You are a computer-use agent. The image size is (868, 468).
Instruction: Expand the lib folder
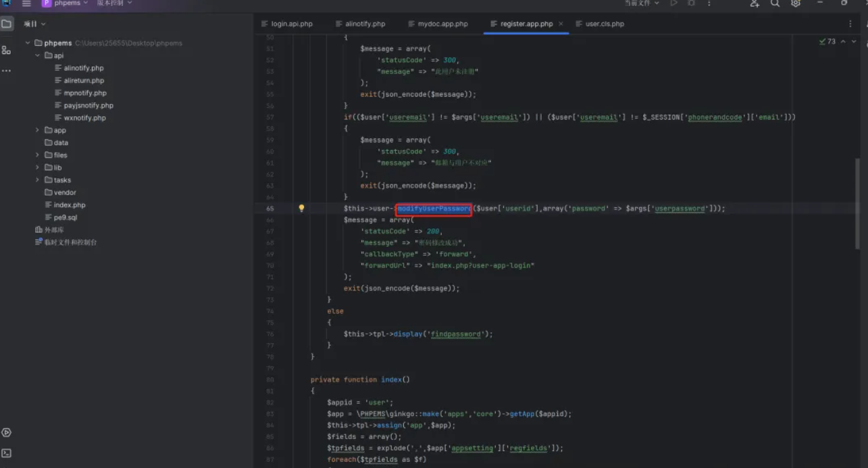[37, 167]
